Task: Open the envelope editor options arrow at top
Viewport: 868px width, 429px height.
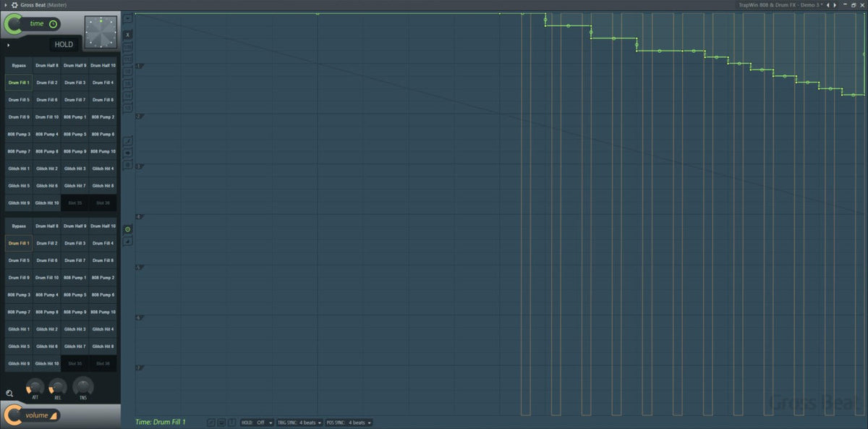Action: [x=128, y=17]
